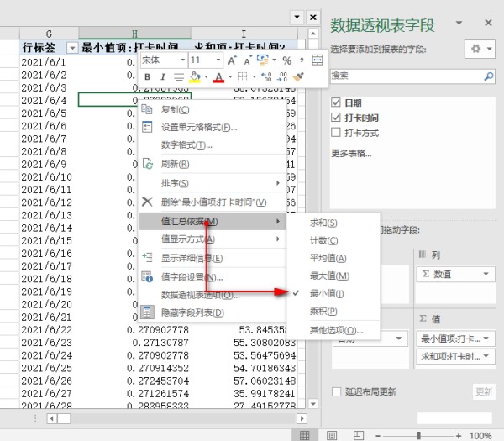Click 刷新(R) in the context menu

(213, 165)
